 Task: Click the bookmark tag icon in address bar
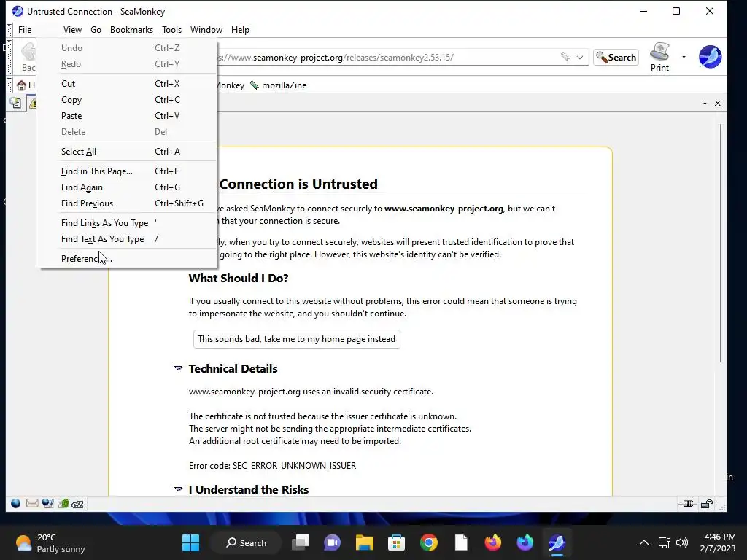click(565, 57)
